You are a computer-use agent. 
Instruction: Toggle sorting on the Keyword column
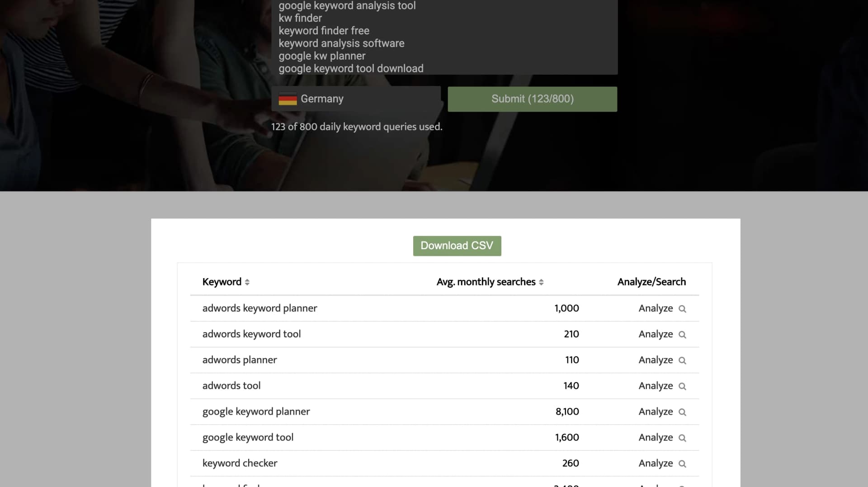(x=247, y=282)
